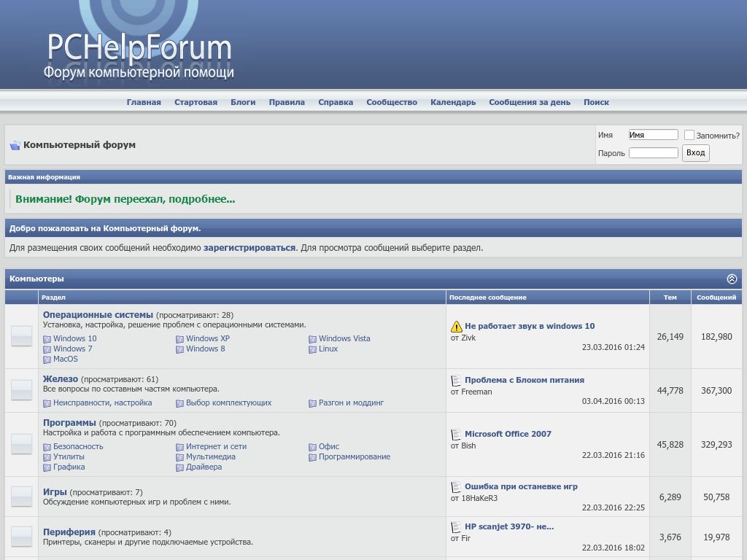The image size is (747, 560).
Task: Click the subforum icon beside Windows 10
Action: pyautogui.click(x=47, y=339)
